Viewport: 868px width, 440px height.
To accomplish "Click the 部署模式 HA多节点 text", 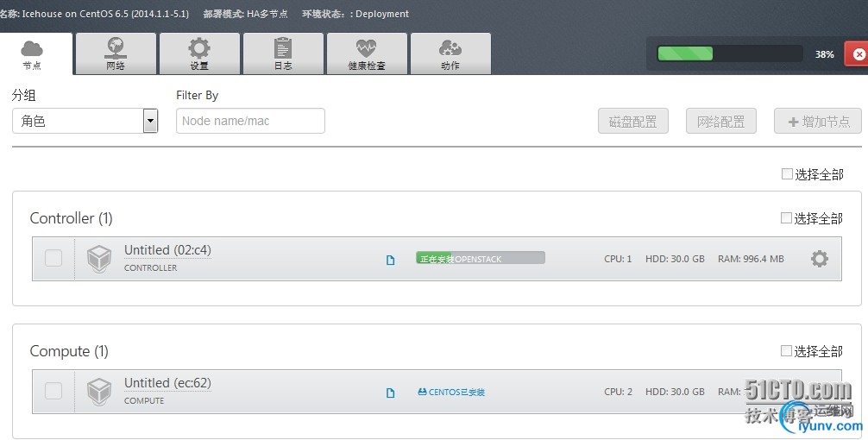I will pyautogui.click(x=245, y=14).
